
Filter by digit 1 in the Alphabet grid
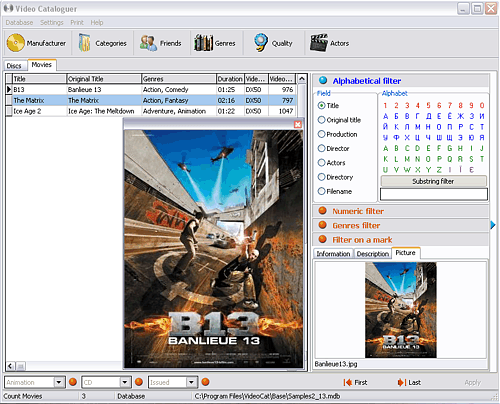(x=385, y=105)
